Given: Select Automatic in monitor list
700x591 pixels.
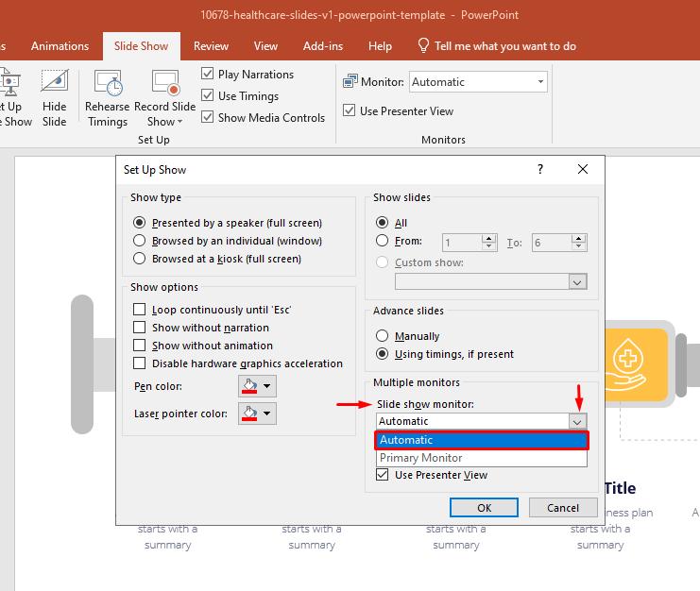Looking at the screenshot, I should click(482, 440).
